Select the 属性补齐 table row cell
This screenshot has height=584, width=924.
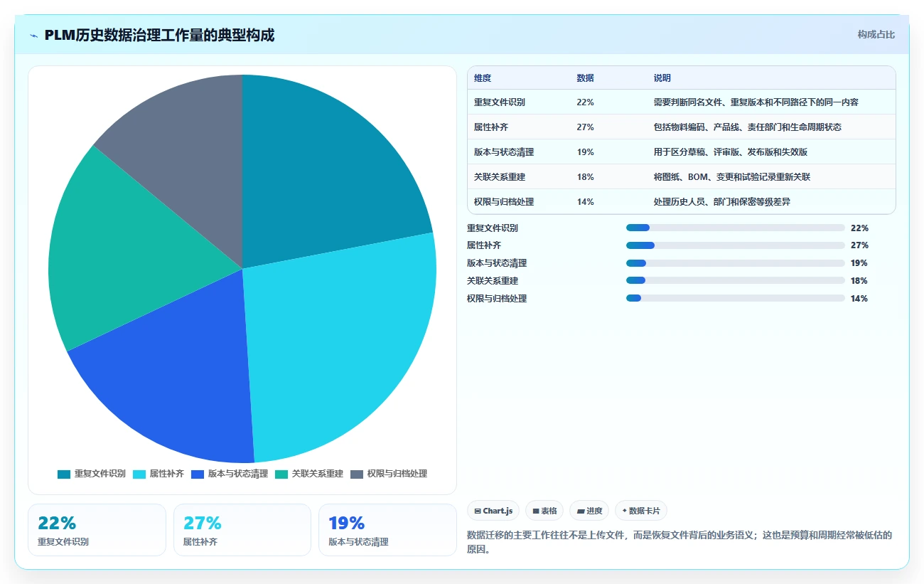pos(491,127)
